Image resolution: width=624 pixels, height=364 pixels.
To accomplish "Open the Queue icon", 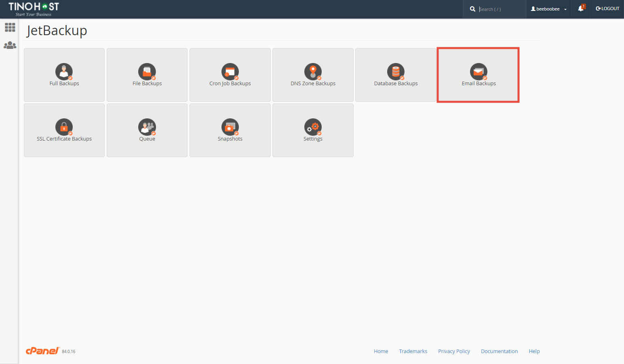I will [147, 127].
